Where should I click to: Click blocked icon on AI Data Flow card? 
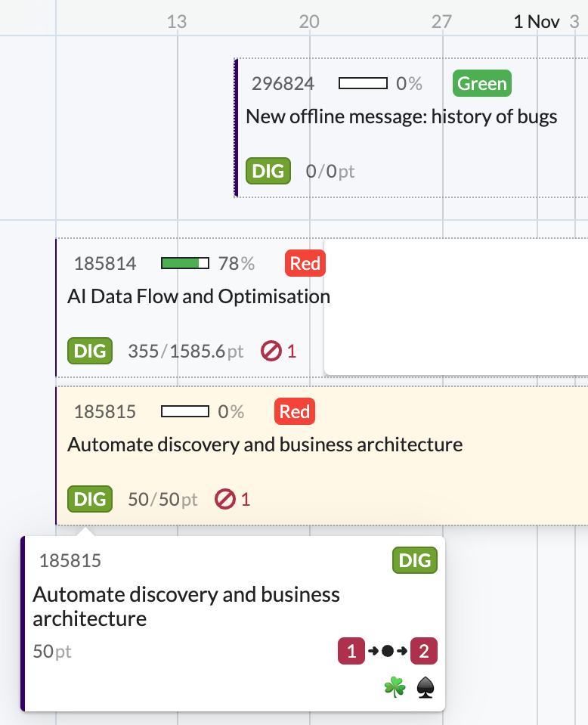270,351
